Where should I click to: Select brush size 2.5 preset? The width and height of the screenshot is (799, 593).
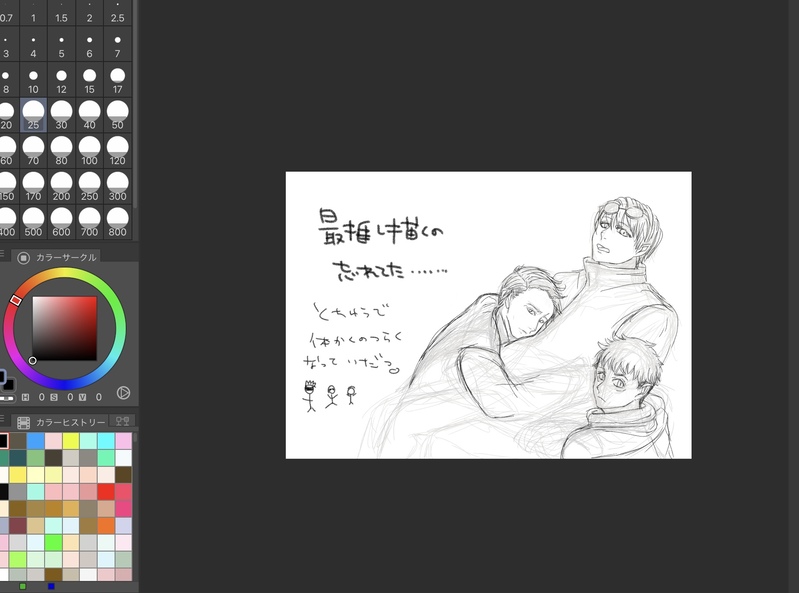click(x=117, y=13)
